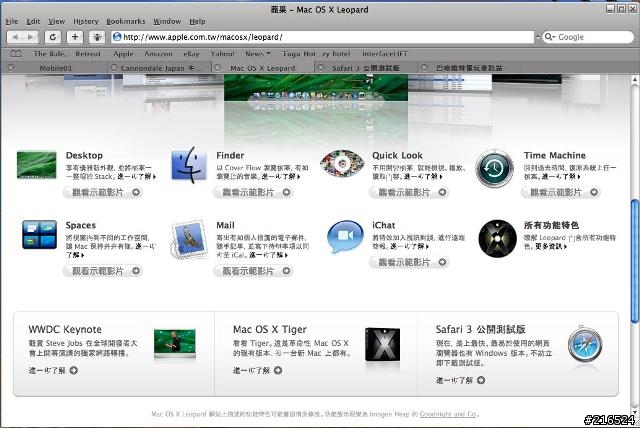The image size is (640, 428).
Task: Watch the Spaces demo video button
Action: click(x=102, y=271)
